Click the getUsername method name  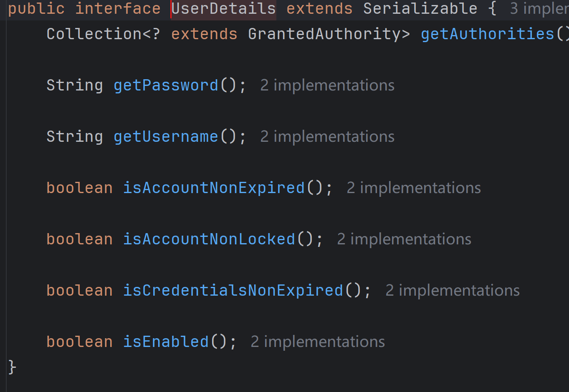pyautogui.click(x=166, y=137)
